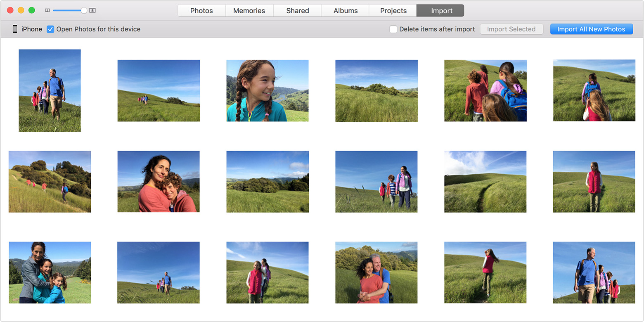The width and height of the screenshot is (644, 322).
Task: Switch to the Photos tab
Action: pyautogui.click(x=201, y=11)
